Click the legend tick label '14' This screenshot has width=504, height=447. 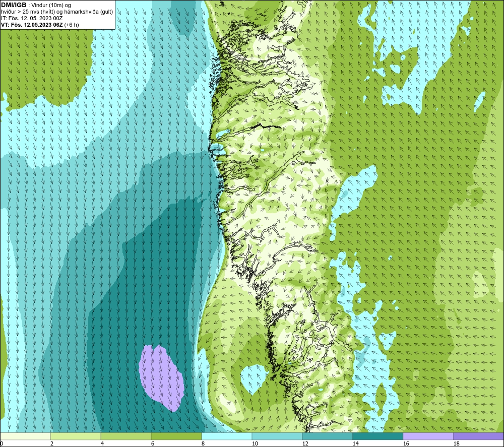(355, 444)
